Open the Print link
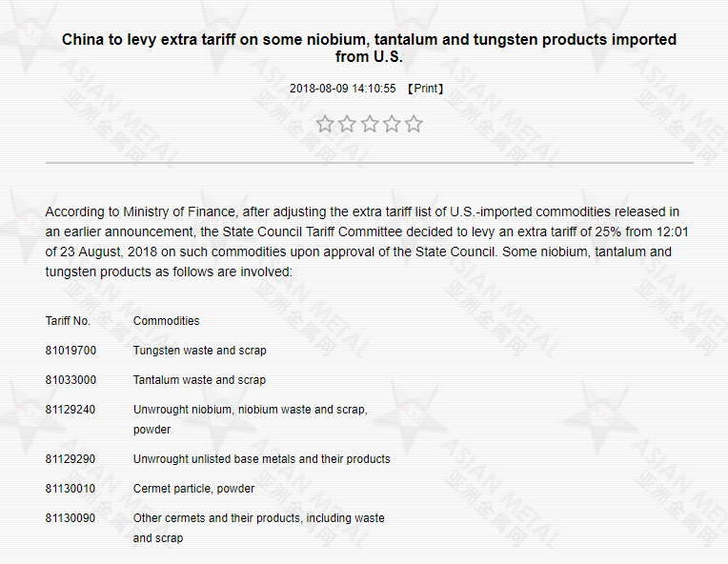 click(x=426, y=89)
